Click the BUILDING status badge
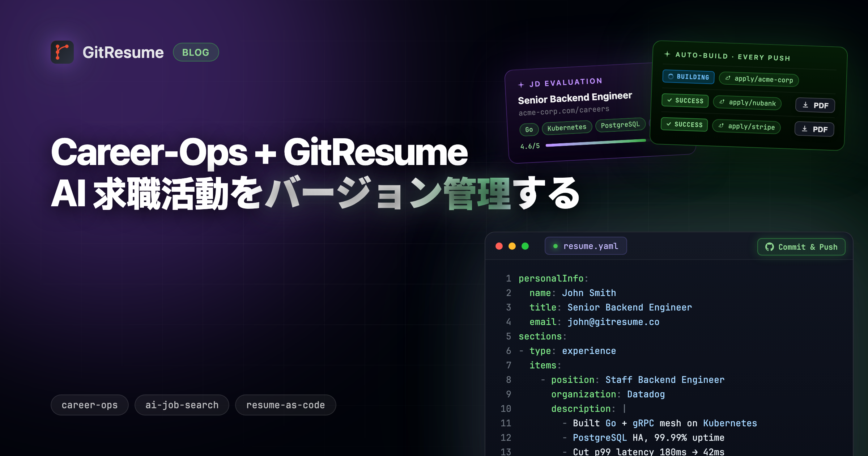 (689, 77)
